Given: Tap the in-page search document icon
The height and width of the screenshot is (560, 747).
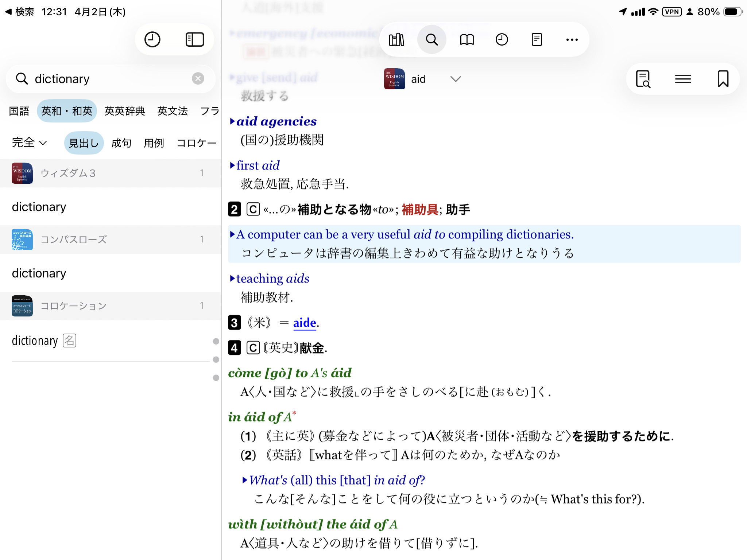Looking at the screenshot, I should point(643,79).
